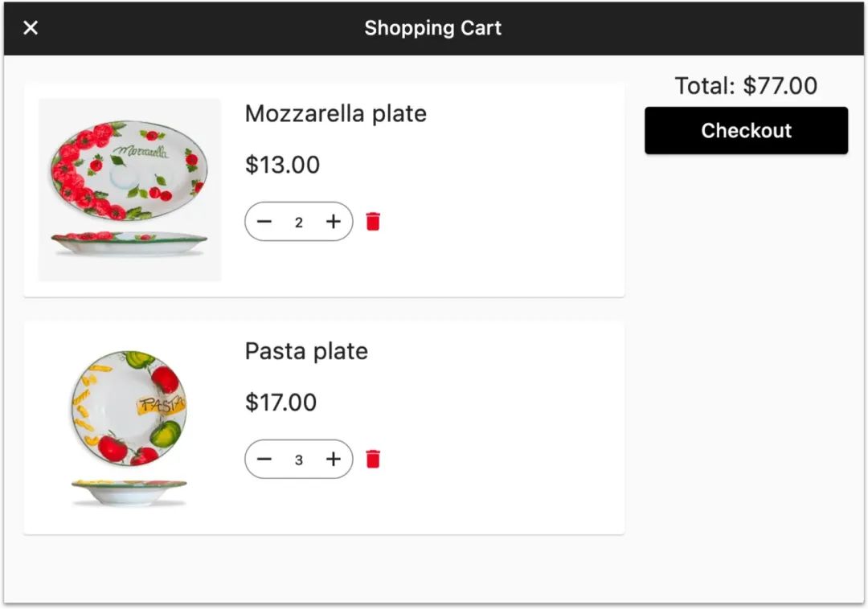Open the Mozzarella plate product image
The width and height of the screenshot is (868, 609).
pos(129,190)
